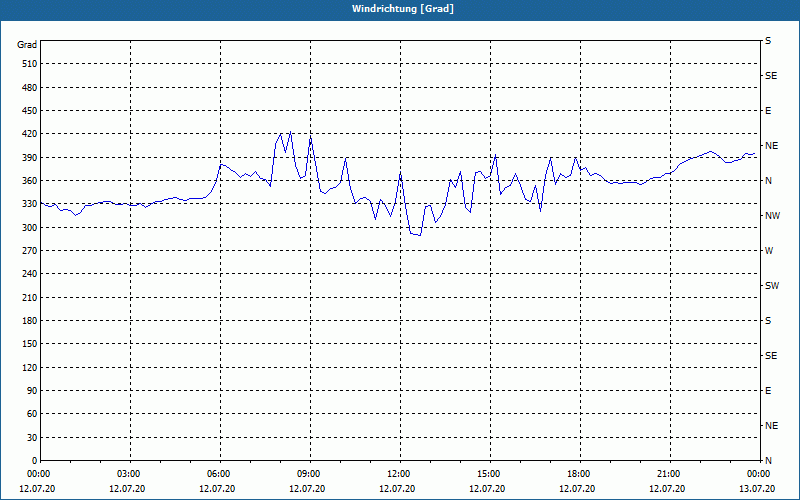800x500 pixels.
Task: Click the Grad axis unit label
Action: click(x=27, y=45)
